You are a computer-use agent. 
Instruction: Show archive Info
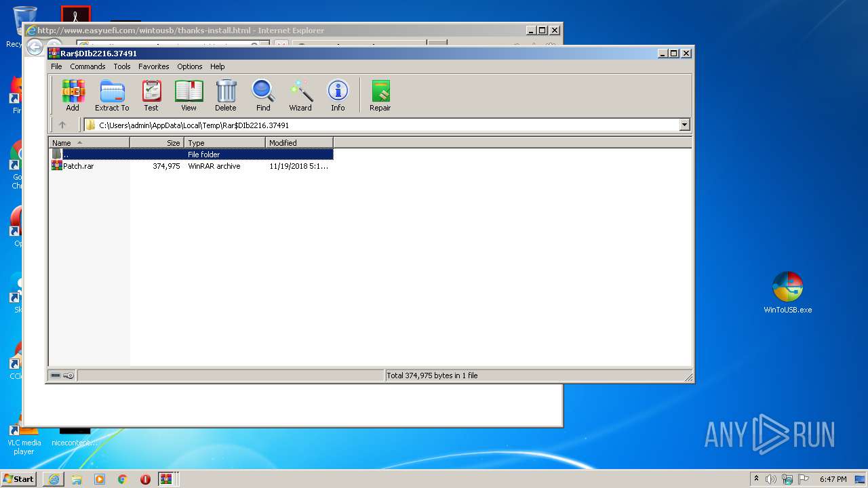click(338, 96)
